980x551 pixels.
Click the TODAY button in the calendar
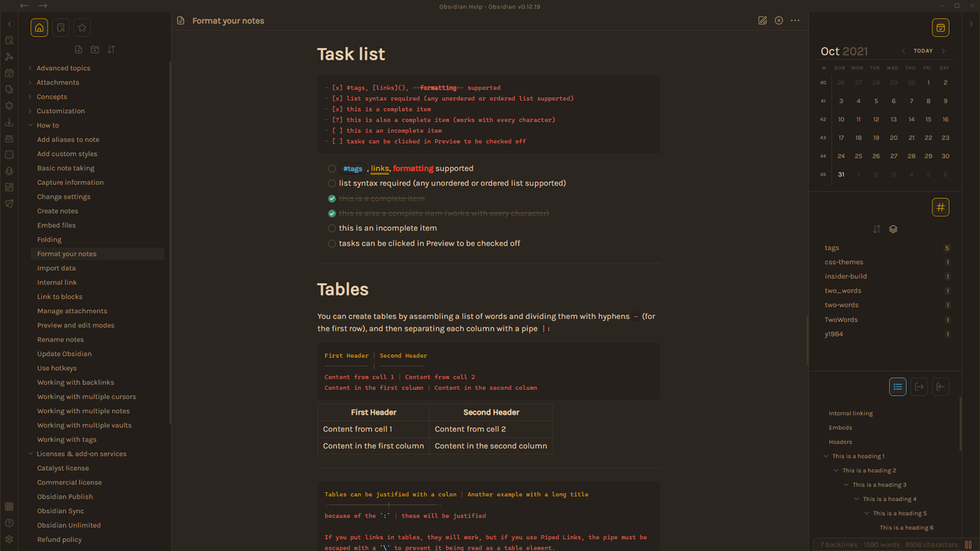coord(923,51)
